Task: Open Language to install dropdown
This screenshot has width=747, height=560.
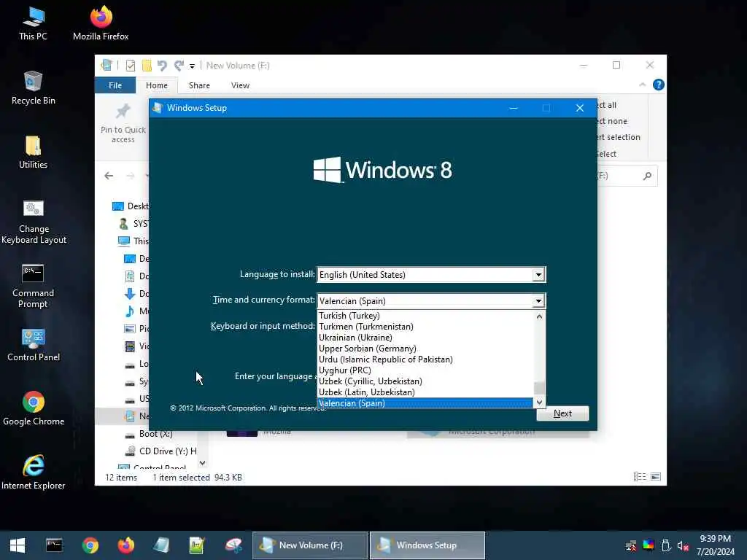Action: tap(538, 275)
